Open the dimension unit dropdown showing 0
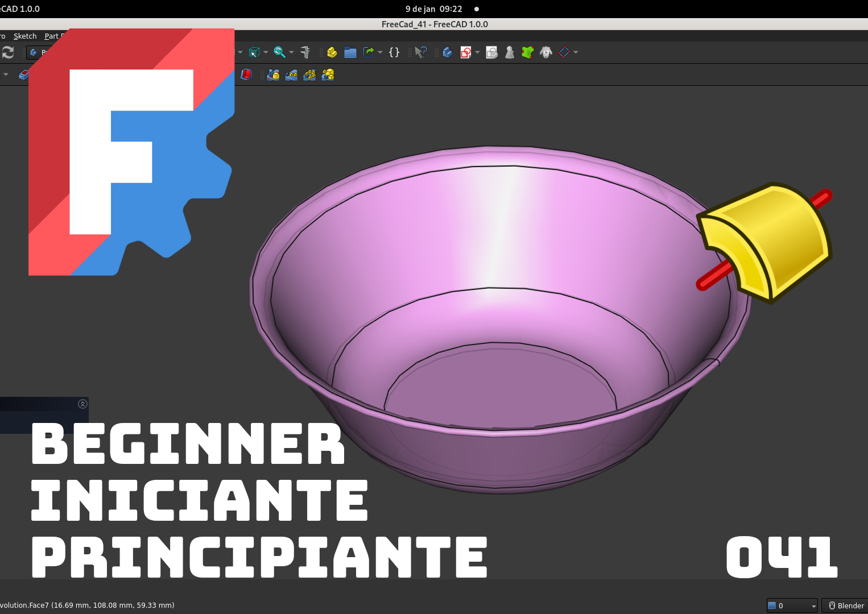This screenshot has width=868, height=614. tap(792, 605)
